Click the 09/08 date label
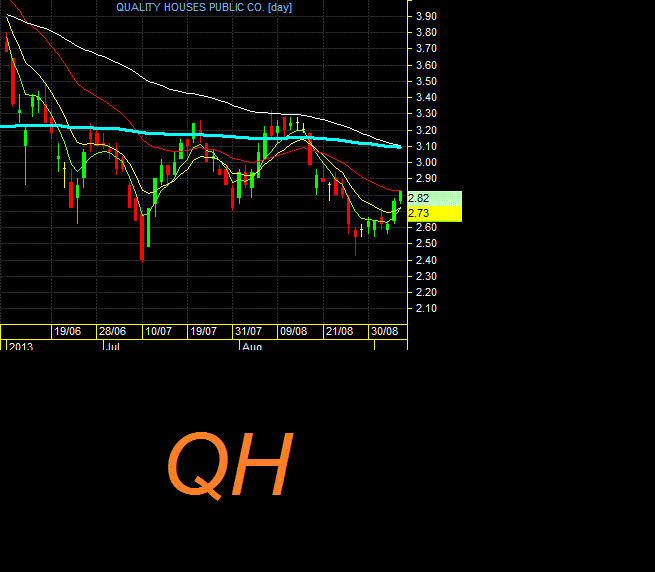 (x=294, y=332)
